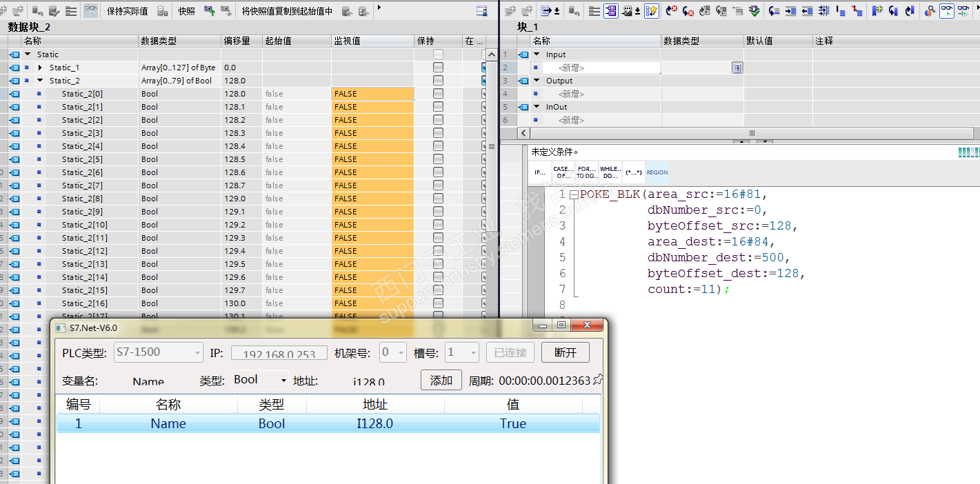Insert WHILE DO snippet from favorites
Image resolution: width=980 pixels, height=484 pixels.
[610, 172]
